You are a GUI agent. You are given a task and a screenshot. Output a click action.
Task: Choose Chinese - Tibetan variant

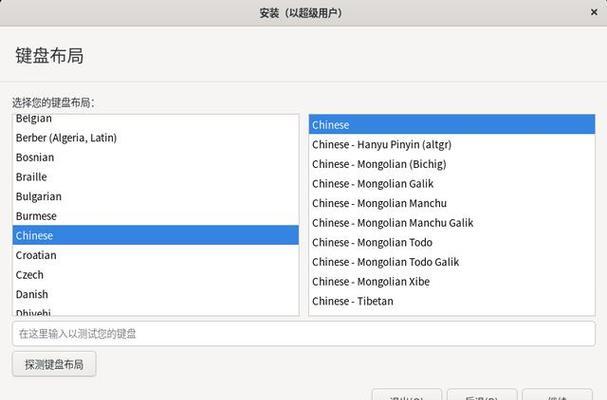tap(452, 301)
